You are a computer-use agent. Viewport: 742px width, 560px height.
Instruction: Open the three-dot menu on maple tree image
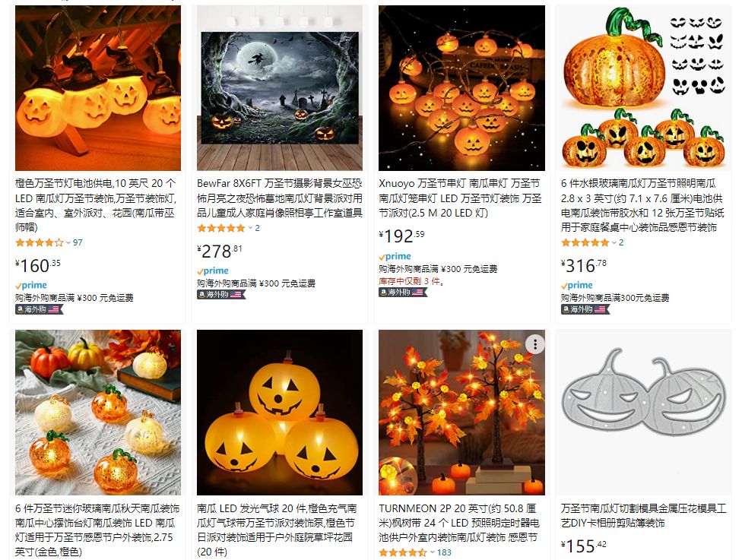535,344
